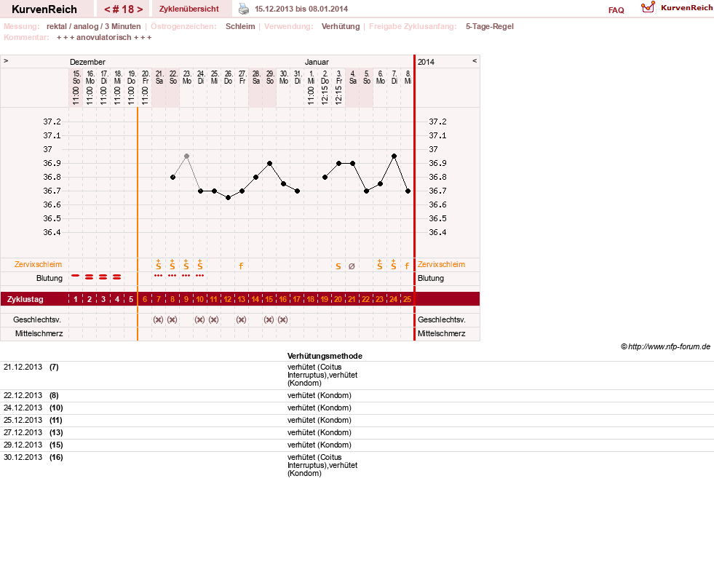
Task: Click intercourse (x) marker on cycle day 16
Action: point(283,319)
